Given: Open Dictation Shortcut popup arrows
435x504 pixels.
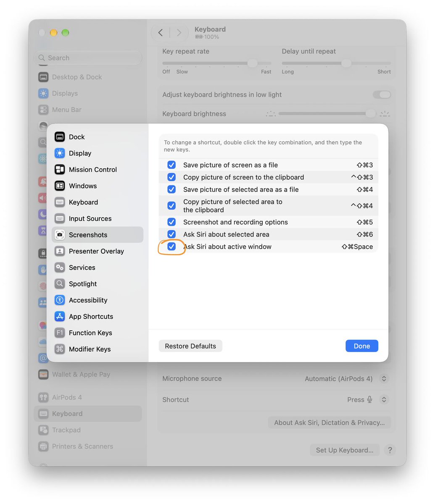Looking at the screenshot, I should [384, 400].
